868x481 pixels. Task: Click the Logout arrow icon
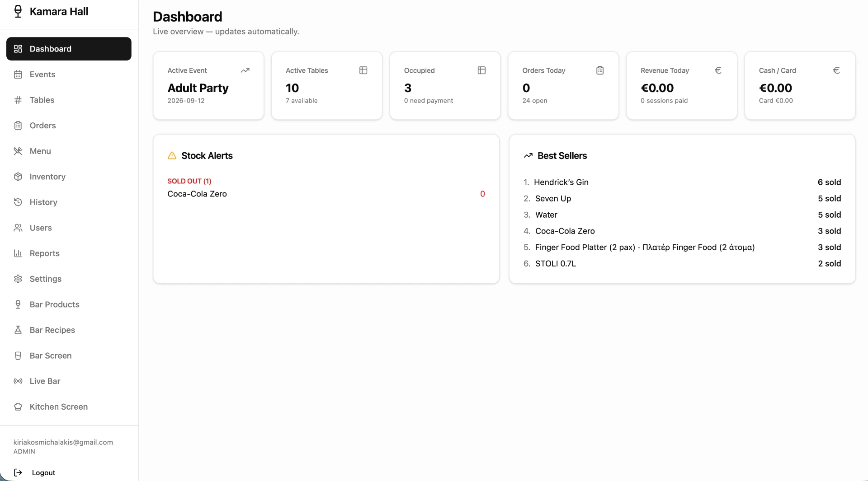[18, 472]
